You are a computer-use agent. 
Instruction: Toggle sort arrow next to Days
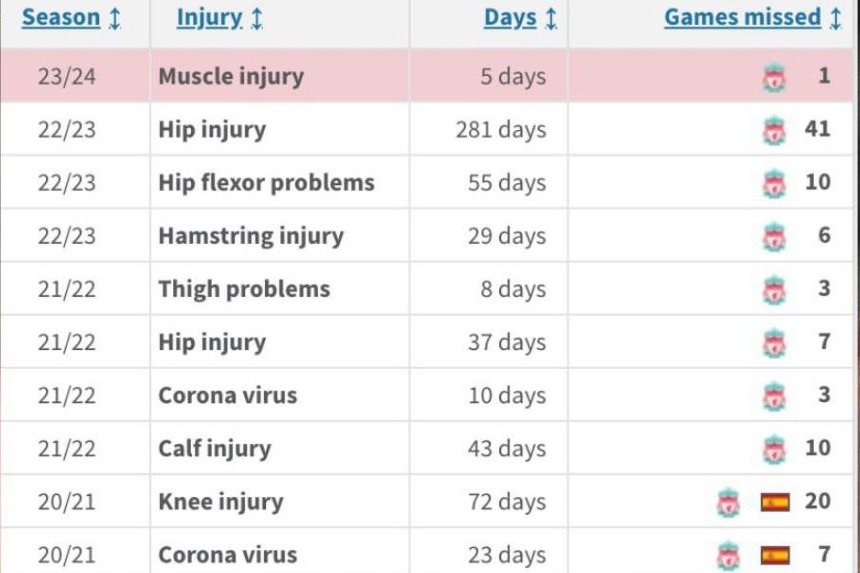tap(551, 18)
